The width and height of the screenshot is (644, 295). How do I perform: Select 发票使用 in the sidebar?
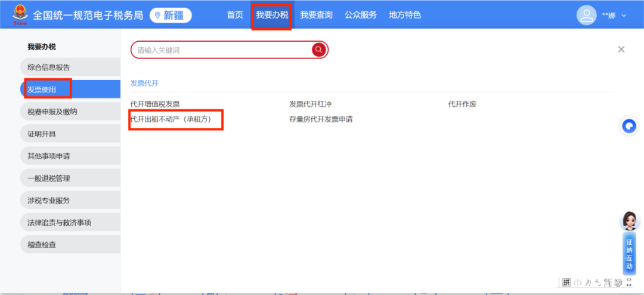[70, 90]
